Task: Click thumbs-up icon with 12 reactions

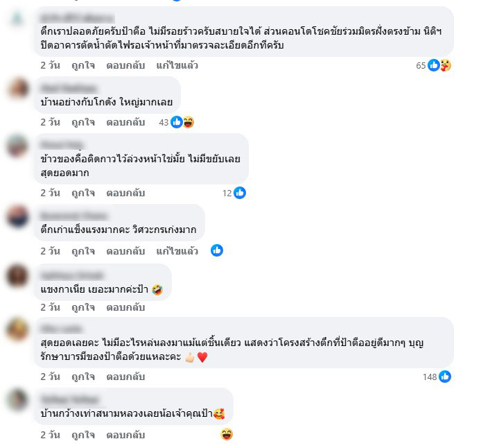Action: 240,193
